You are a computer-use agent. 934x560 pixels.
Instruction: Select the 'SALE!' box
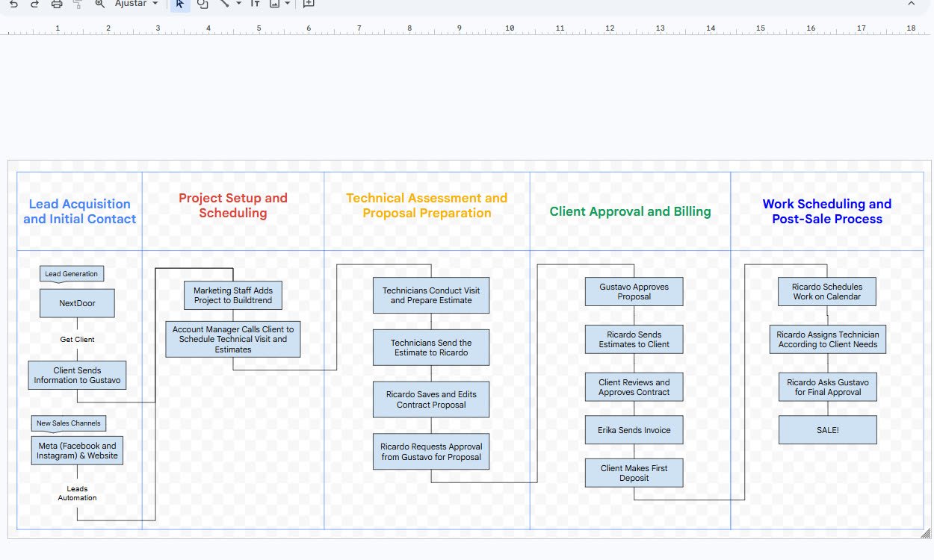(827, 430)
